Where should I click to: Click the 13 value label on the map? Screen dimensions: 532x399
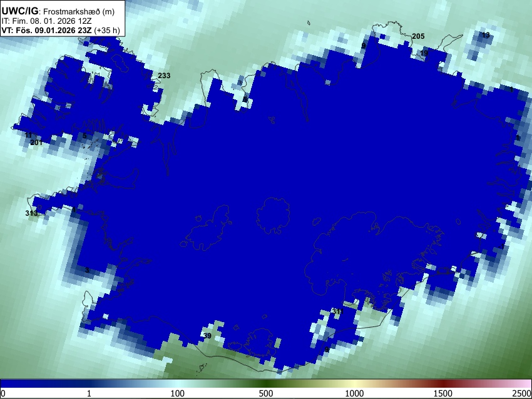point(486,35)
